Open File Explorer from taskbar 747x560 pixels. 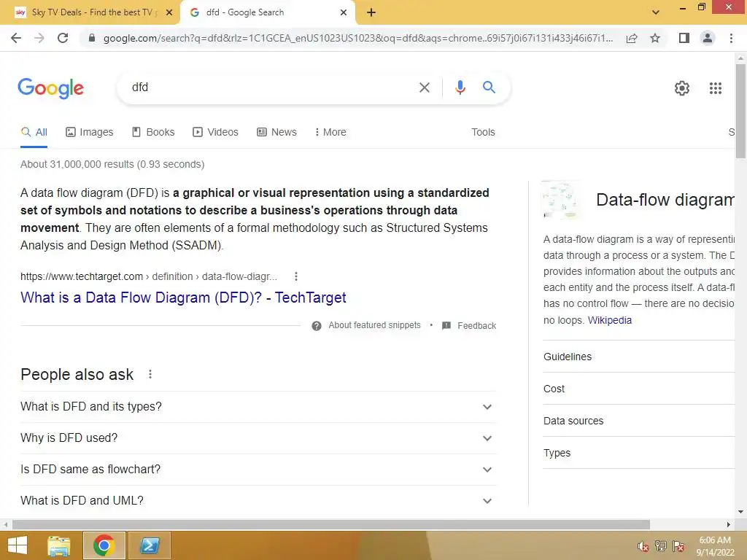(x=58, y=545)
